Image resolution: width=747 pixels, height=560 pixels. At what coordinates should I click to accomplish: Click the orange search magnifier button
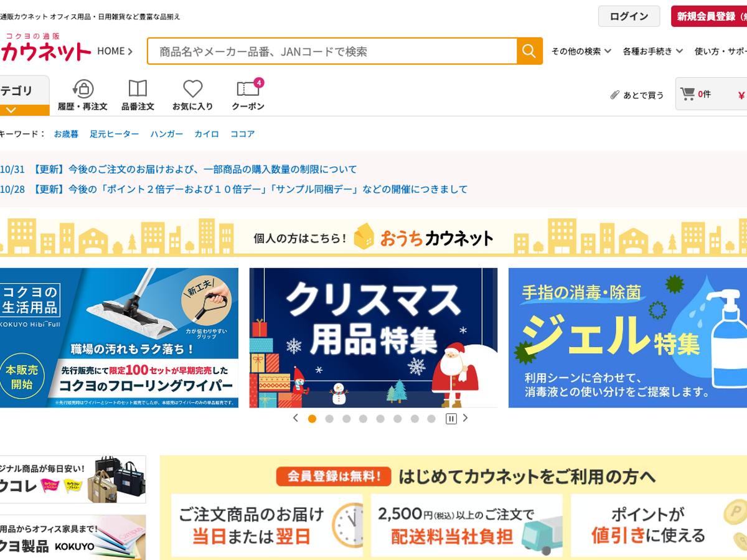click(529, 51)
